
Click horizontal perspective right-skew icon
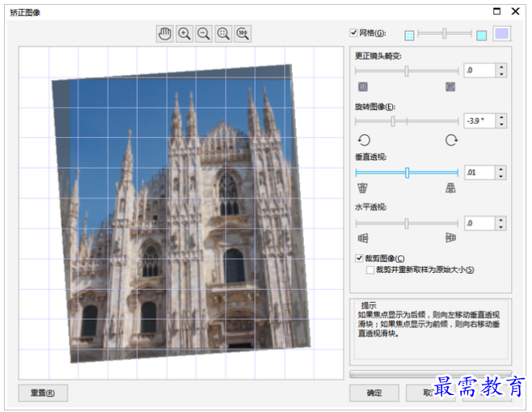tap(450, 238)
